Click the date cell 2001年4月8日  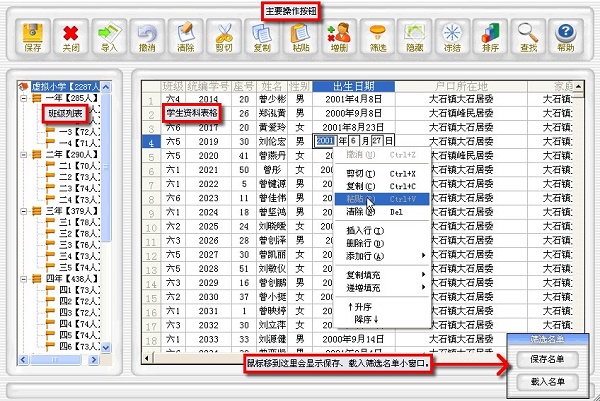click(x=354, y=99)
